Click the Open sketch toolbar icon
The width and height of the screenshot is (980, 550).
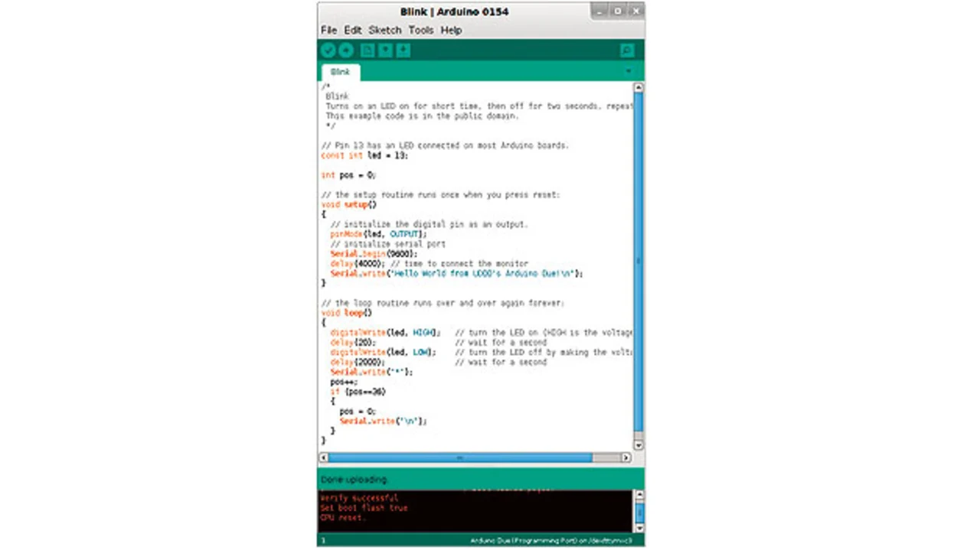pos(385,50)
